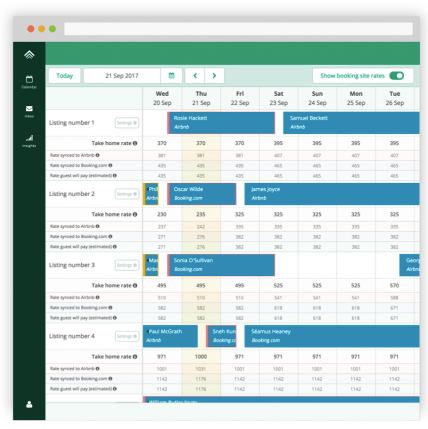The height and width of the screenshot is (429, 428).
Task: Click info icon beside Listing 1 Rate synced to Airbnb
Action: point(98,155)
